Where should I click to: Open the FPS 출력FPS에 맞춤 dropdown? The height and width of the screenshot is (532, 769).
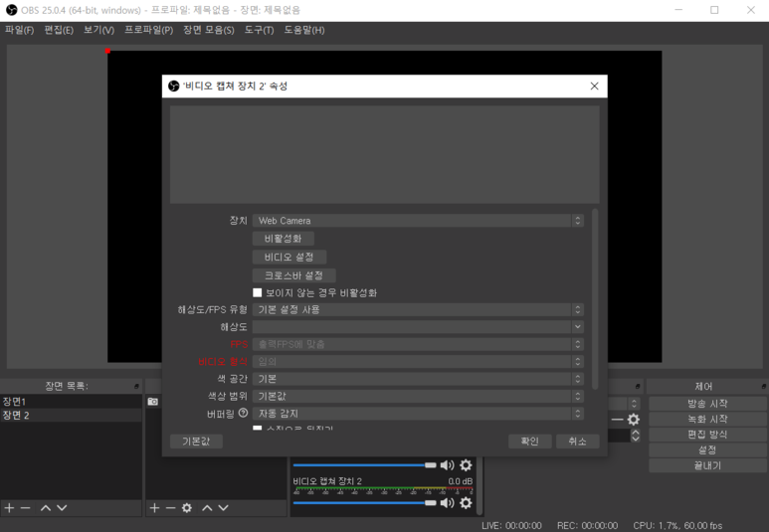click(x=418, y=344)
